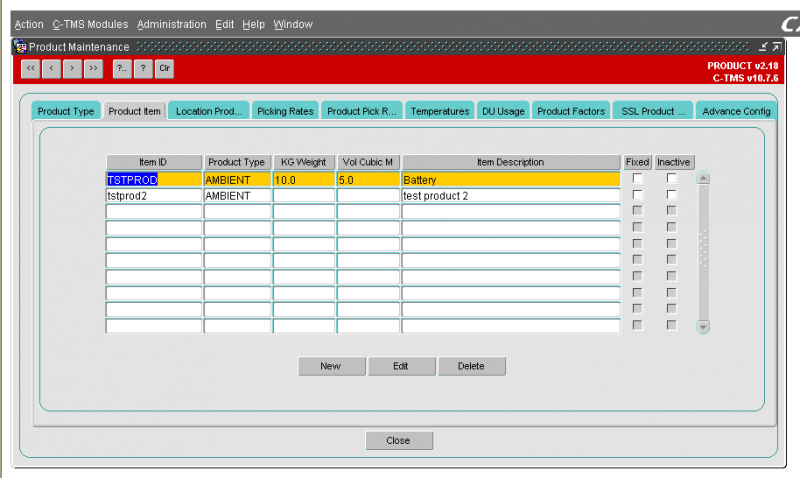This screenshot has height=478, width=800.
Task: Click the ? execute query button
Action: 143,68
